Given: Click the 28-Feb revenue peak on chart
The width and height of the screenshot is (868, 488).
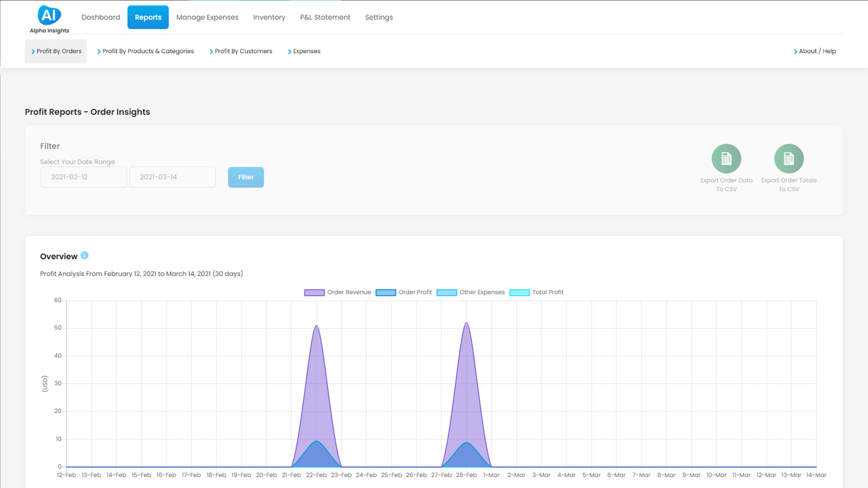Looking at the screenshot, I should click(x=466, y=323).
